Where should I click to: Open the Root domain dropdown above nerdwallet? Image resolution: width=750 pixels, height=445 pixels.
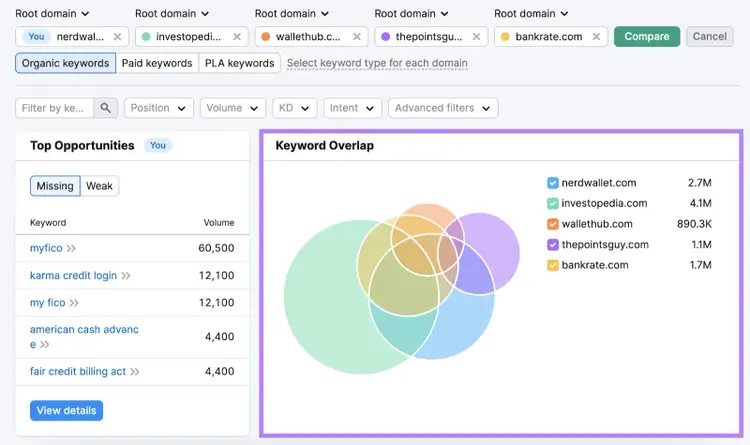[52, 13]
